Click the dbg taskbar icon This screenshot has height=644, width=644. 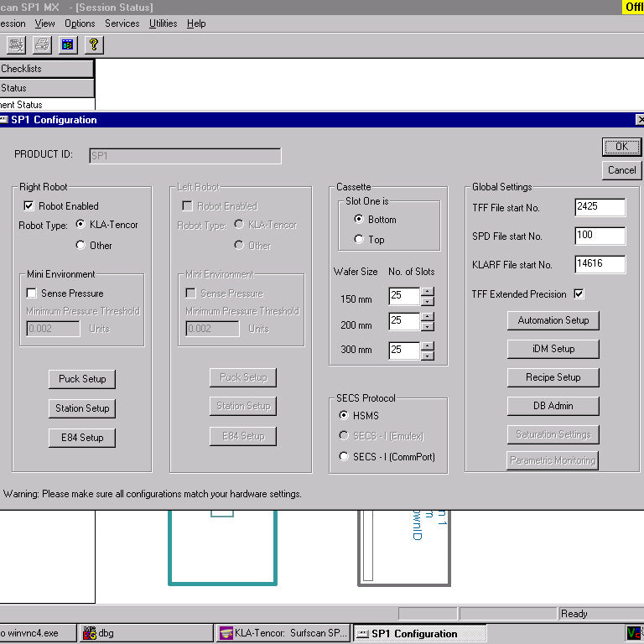(90, 633)
